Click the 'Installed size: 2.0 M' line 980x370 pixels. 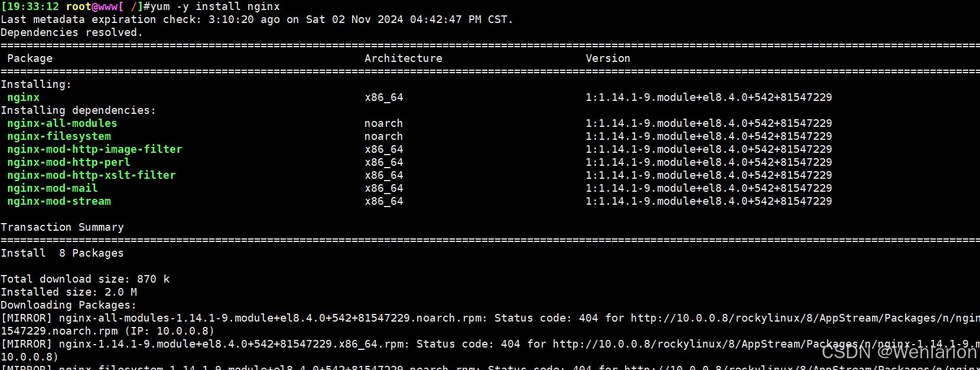point(69,292)
